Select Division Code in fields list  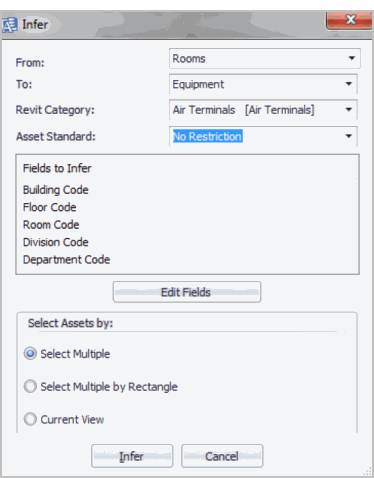click(x=56, y=242)
